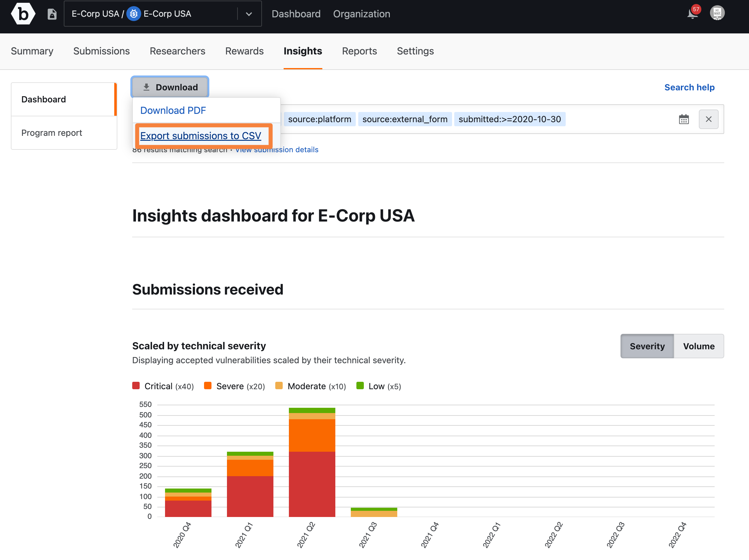The image size is (749, 560).
Task: Switch to the Summary tab
Action: pos(32,51)
